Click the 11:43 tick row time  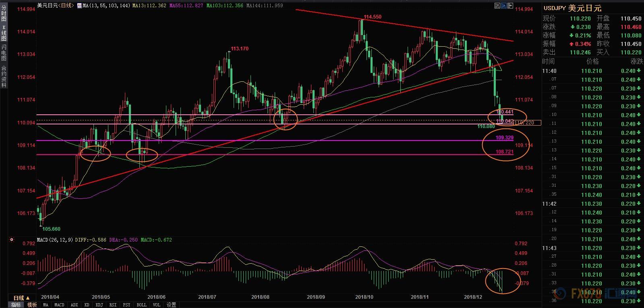point(549,248)
